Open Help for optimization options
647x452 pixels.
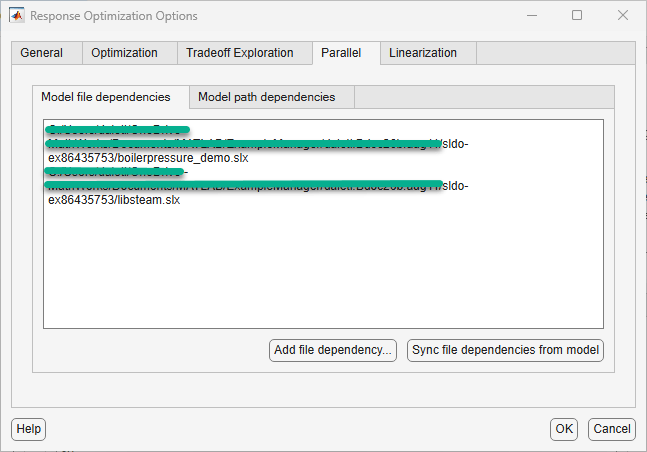pos(28,429)
